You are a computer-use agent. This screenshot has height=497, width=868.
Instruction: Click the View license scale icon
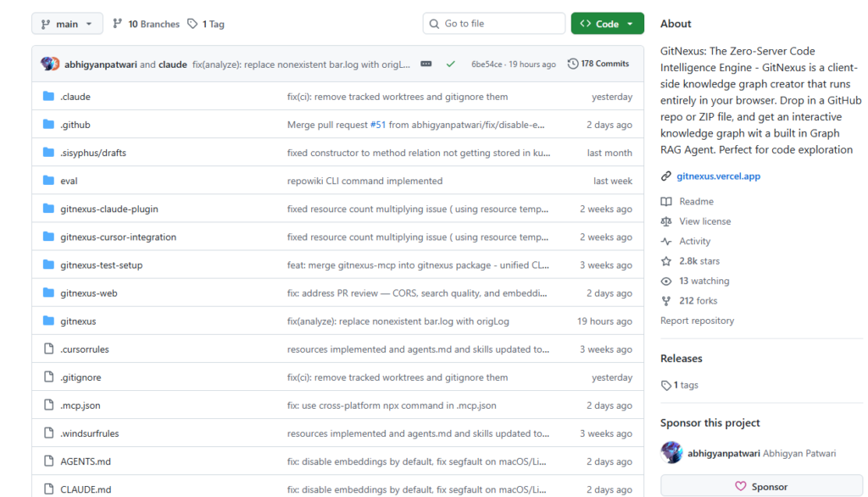[666, 221]
